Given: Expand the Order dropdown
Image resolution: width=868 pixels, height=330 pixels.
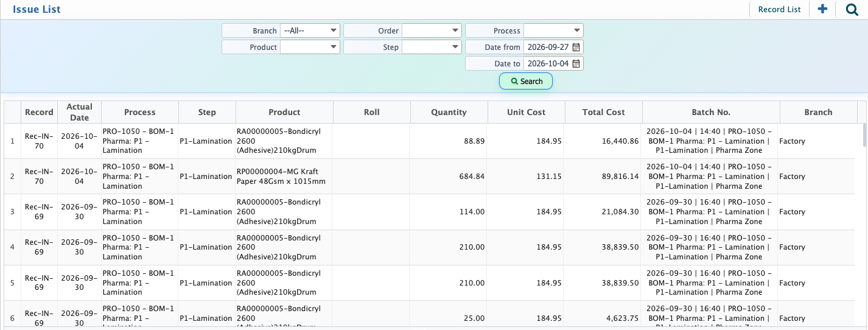Looking at the screenshot, I should click(432, 30).
